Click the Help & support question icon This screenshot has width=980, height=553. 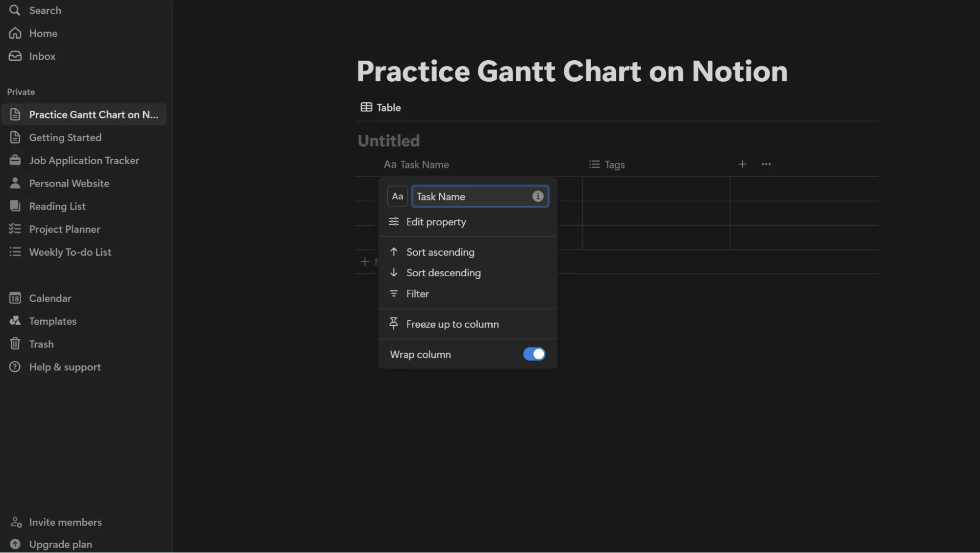(15, 367)
